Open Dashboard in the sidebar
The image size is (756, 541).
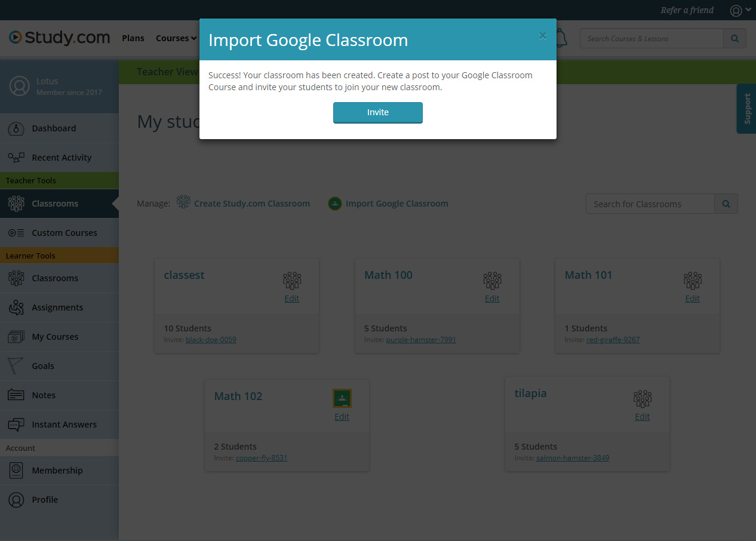point(59,128)
